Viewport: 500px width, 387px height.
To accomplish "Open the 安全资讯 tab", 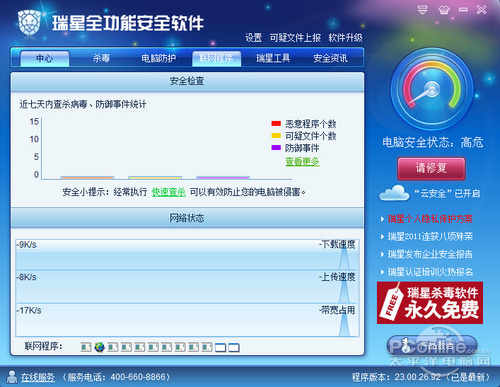I will pyautogui.click(x=330, y=59).
